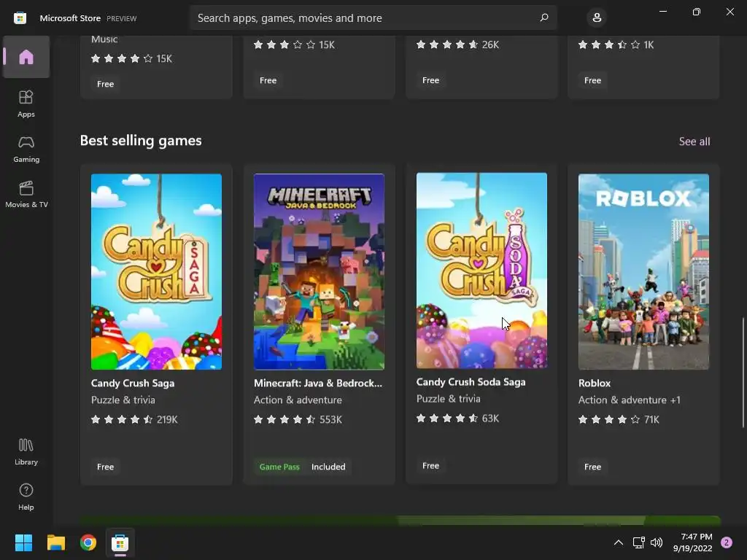Click the 219K rating of Candy Crush Saga
Screen dimensions: 747x560
(x=167, y=419)
